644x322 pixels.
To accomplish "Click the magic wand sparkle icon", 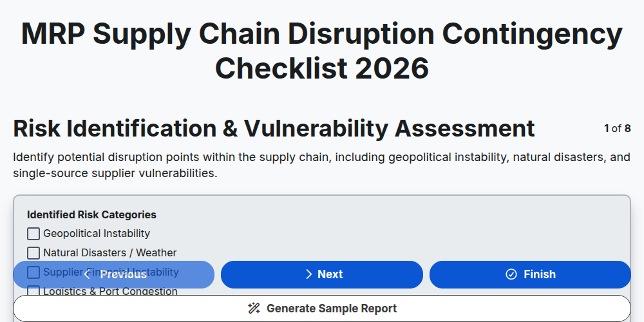I will click(x=254, y=308).
